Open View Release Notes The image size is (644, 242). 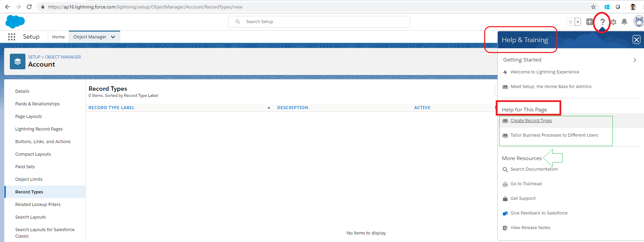[x=530, y=228]
